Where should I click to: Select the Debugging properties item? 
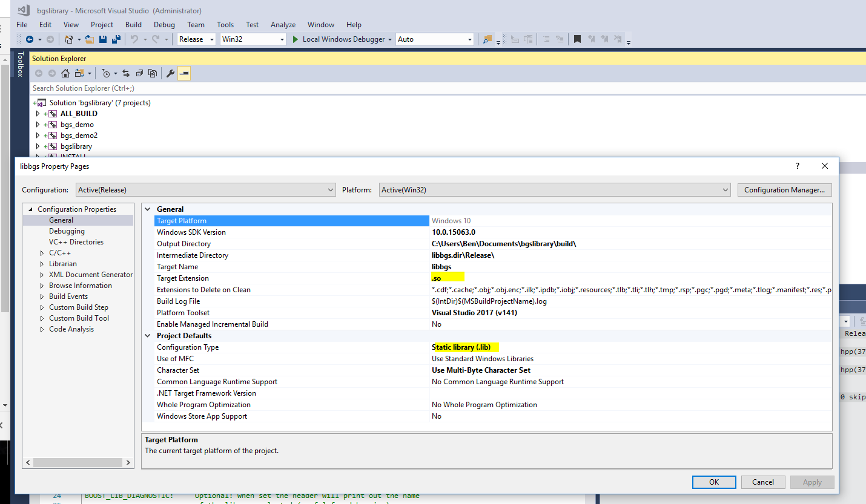pyautogui.click(x=67, y=231)
